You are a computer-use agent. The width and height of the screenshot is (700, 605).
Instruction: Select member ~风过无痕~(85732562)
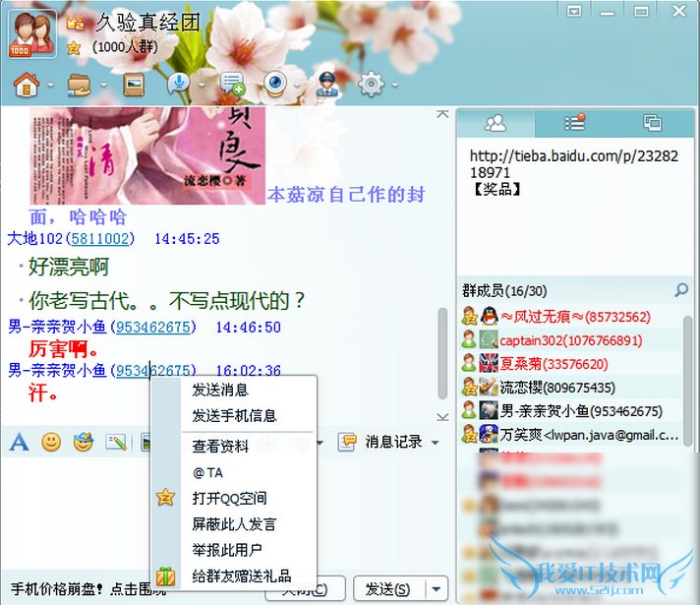(x=571, y=317)
